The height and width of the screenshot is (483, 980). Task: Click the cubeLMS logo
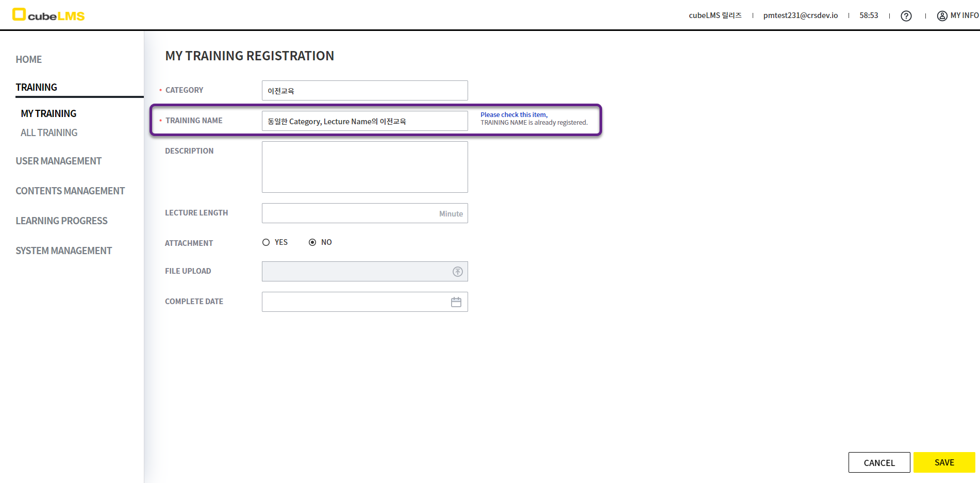pos(48,15)
